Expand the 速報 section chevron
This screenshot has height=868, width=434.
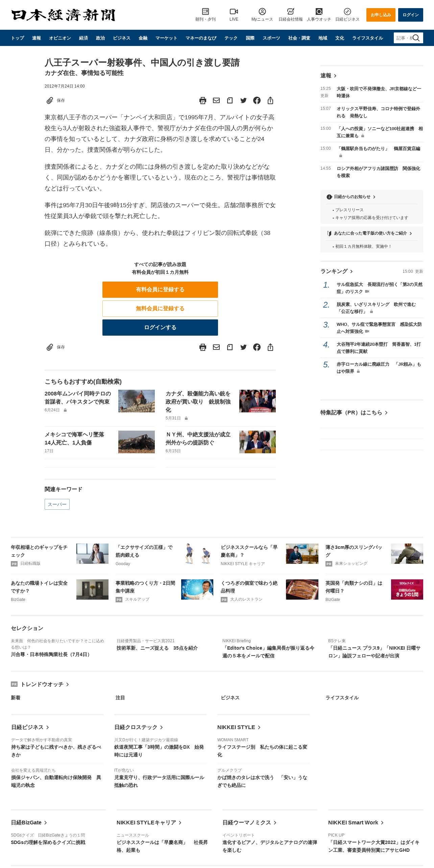pos(335,76)
